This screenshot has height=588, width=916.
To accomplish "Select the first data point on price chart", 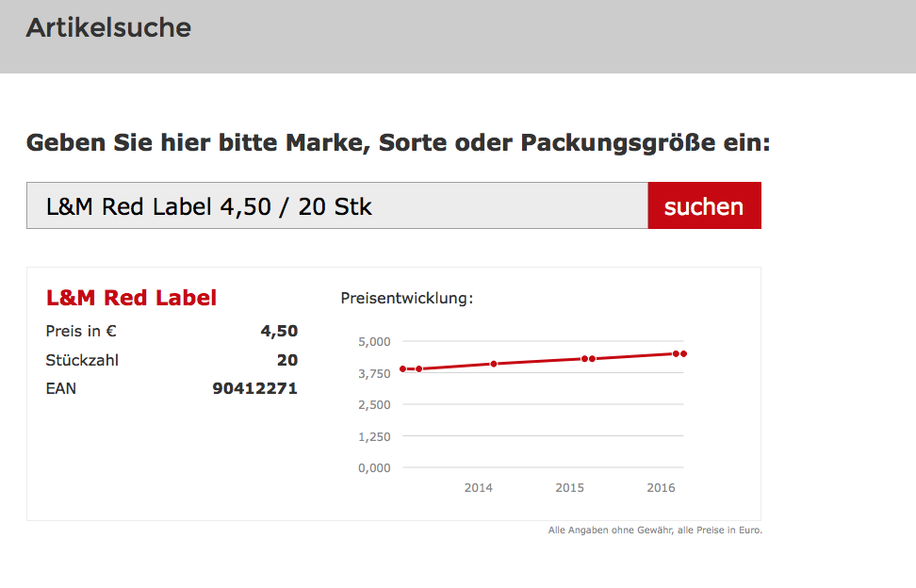I will (x=403, y=369).
